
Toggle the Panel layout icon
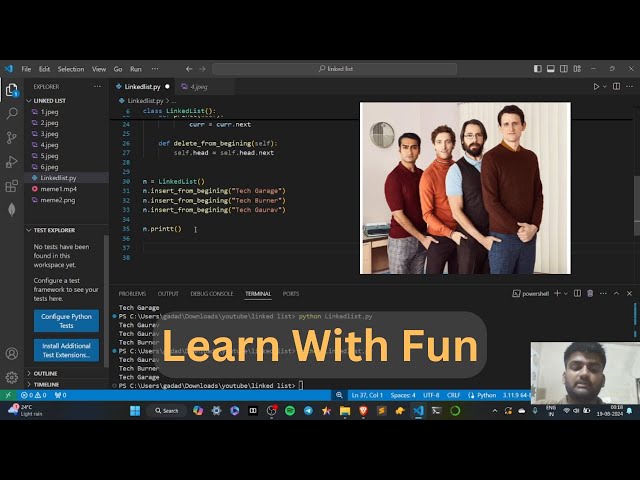tap(551, 69)
